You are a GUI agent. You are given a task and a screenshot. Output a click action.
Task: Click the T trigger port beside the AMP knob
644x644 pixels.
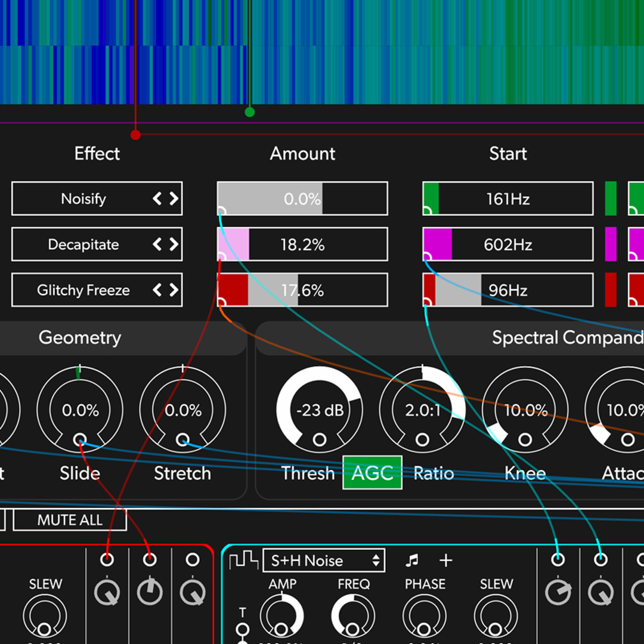(243, 629)
